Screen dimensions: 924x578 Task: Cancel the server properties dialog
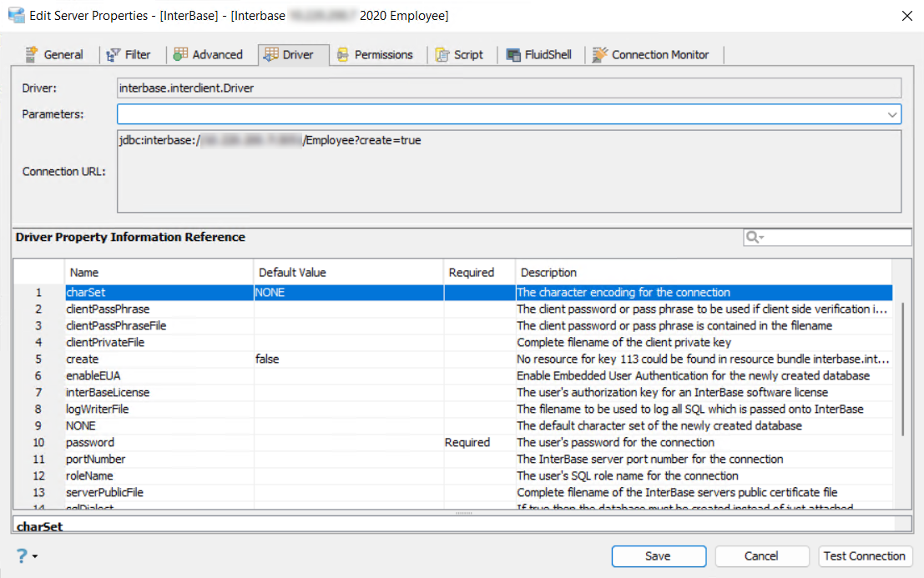click(761, 556)
